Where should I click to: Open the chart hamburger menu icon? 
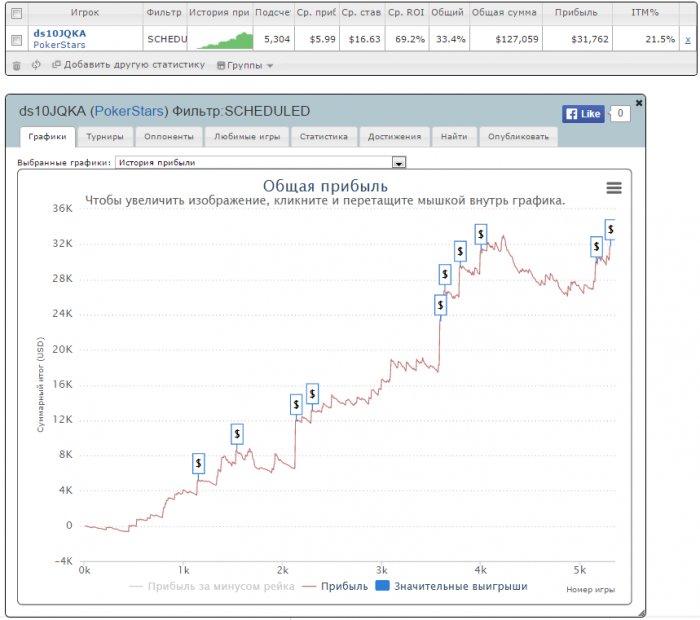[614, 188]
